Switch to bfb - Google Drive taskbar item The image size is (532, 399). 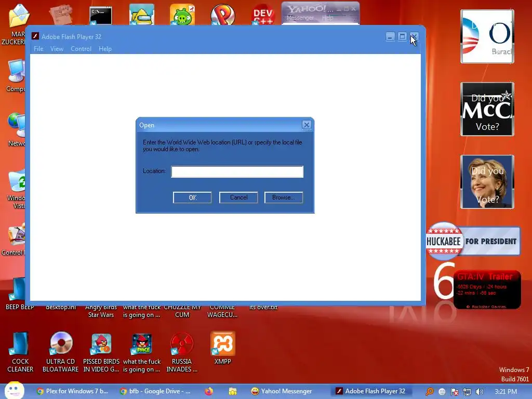(x=155, y=391)
